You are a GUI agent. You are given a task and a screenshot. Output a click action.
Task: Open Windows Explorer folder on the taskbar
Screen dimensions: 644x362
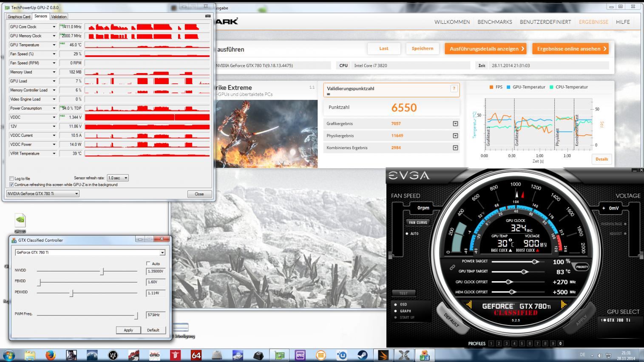[x=30, y=355]
